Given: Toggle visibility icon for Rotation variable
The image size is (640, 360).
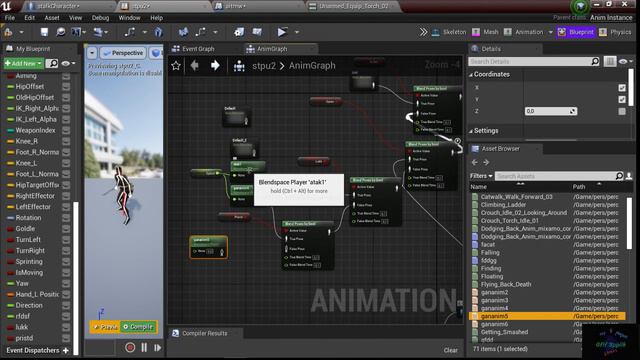Looking at the screenshot, I should pos(66,218).
